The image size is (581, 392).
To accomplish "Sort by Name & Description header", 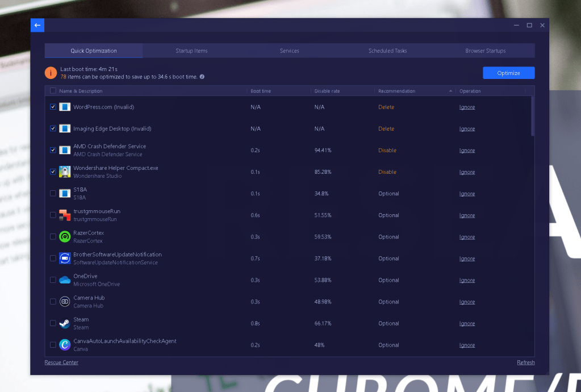I will (x=81, y=91).
